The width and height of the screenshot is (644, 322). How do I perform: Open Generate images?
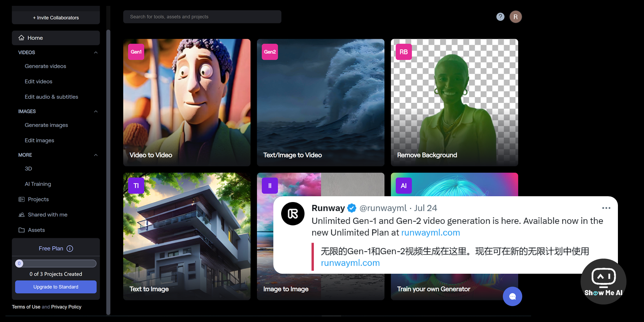click(x=46, y=125)
